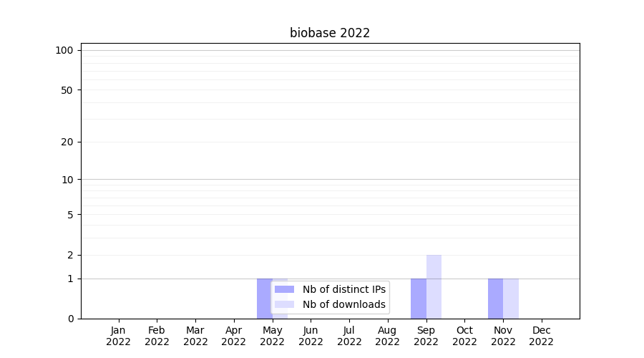The image size is (644, 358).
Task: Click the Jun 2022 x-axis label
Action: tap(311, 336)
